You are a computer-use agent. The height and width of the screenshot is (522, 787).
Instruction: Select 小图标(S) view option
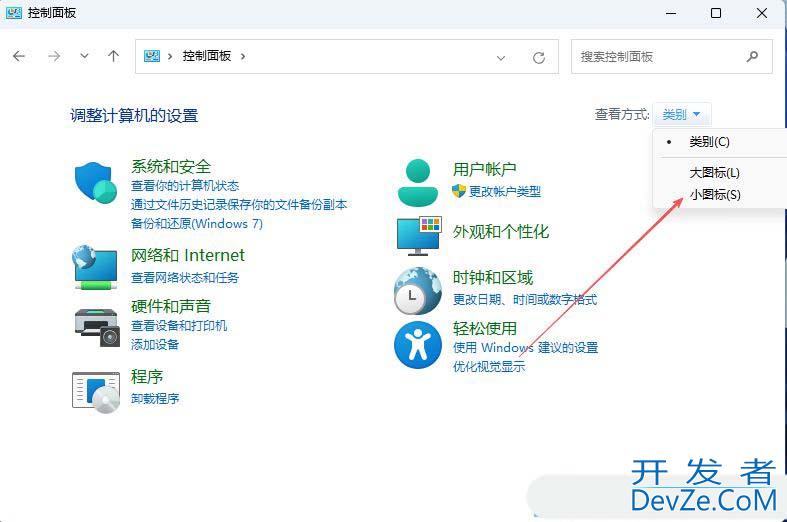pyautogui.click(x=715, y=194)
